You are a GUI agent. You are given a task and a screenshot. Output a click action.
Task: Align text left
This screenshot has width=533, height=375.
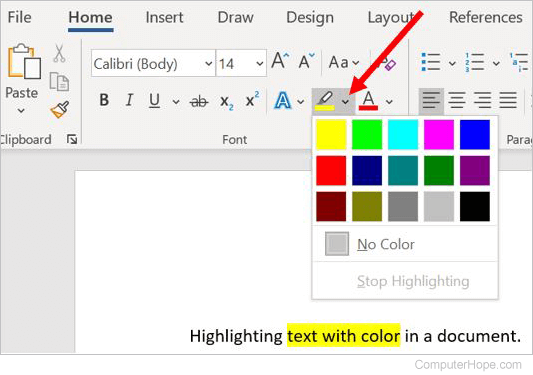[x=431, y=101]
